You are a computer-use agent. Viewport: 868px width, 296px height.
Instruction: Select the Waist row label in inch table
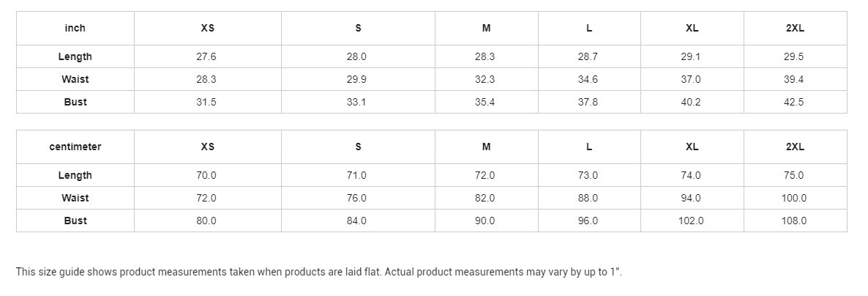[75, 79]
